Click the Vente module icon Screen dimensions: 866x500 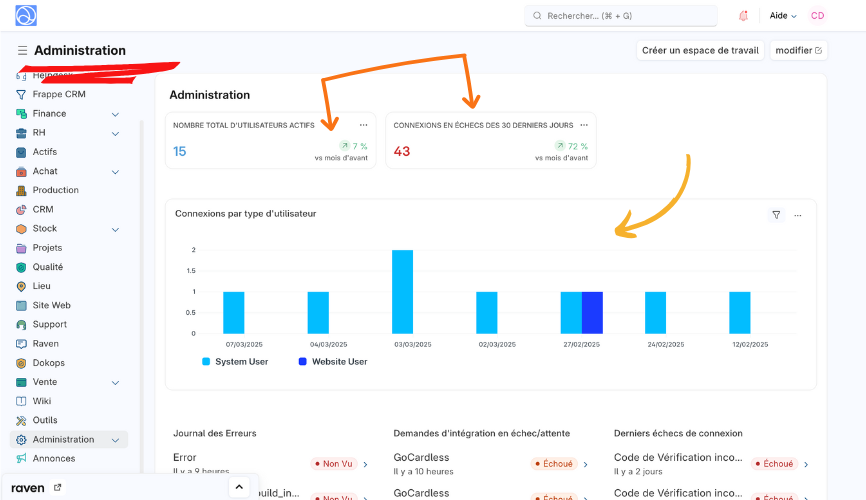pyautogui.click(x=21, y=382)
